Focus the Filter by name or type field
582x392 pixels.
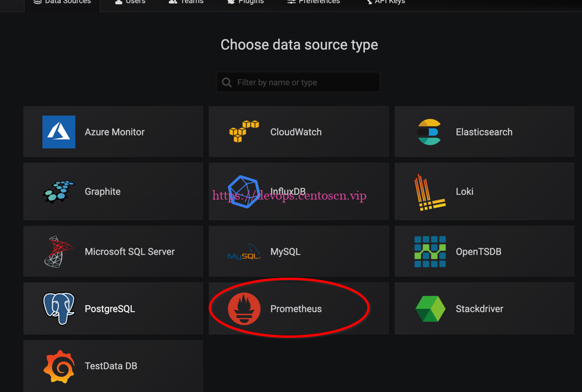click(304, 82)
